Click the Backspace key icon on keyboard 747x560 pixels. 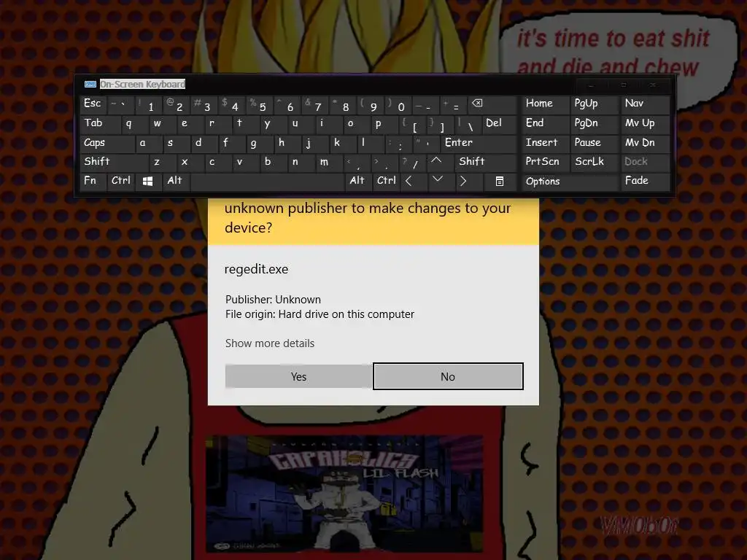click(x=492, y=104)
